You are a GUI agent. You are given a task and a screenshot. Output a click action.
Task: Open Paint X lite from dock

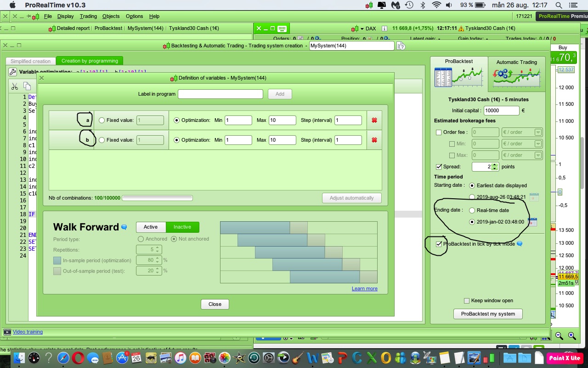[565, 358]
